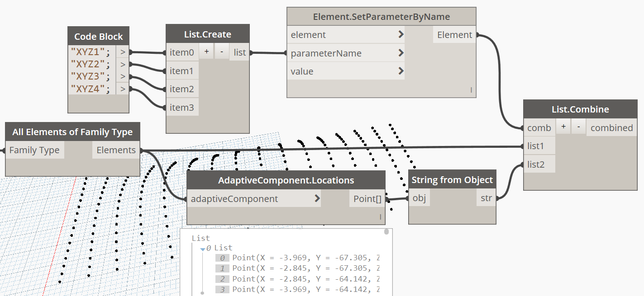Select the item0 input port on List.Create
This screenshot has width=644, height=296.
[182, 52]
